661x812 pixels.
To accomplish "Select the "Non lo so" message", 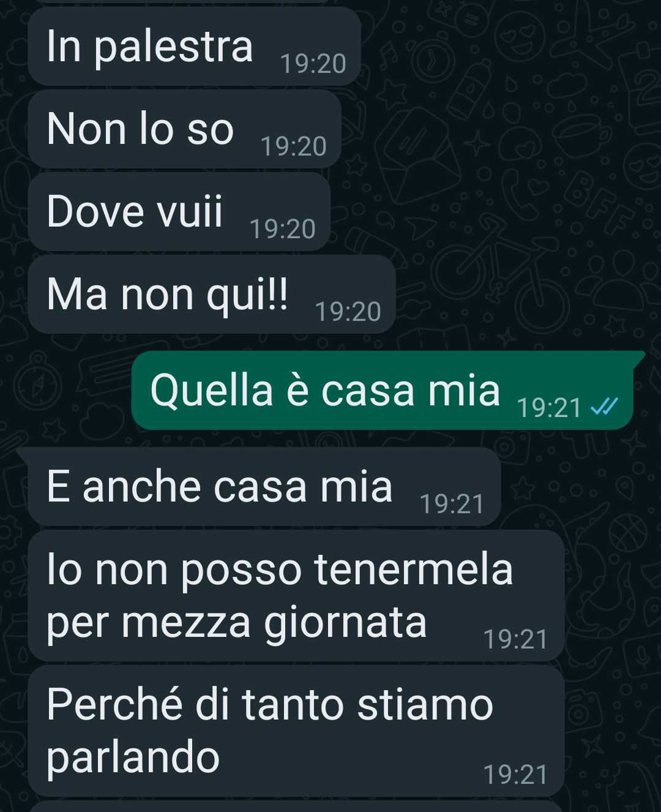I will 184,129.
